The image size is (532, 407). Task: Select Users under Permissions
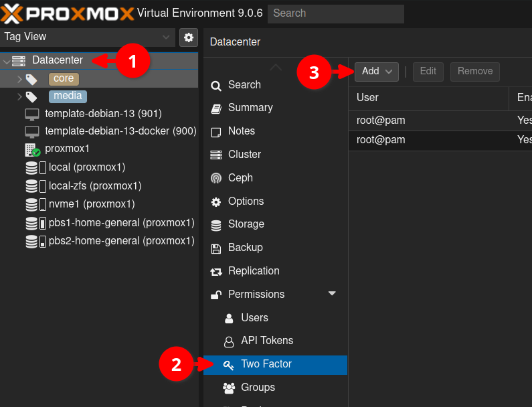click(x=275, y=318)
